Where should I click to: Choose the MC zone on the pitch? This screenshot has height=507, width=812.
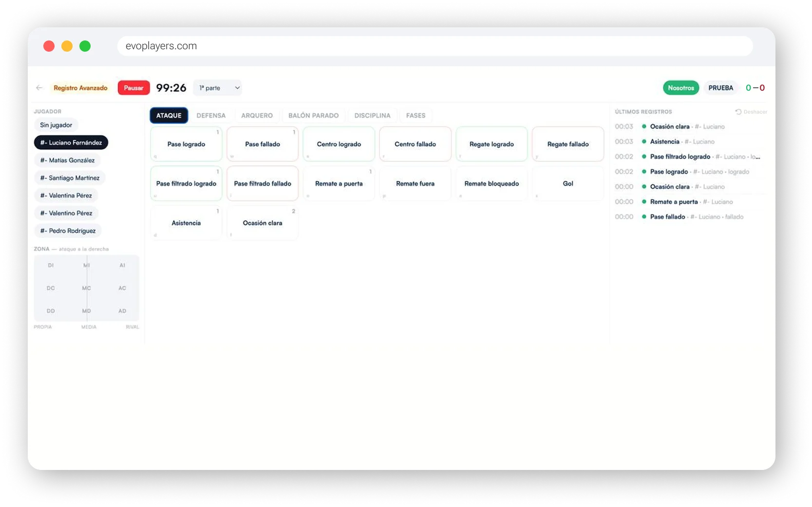(x=86, y=288)
